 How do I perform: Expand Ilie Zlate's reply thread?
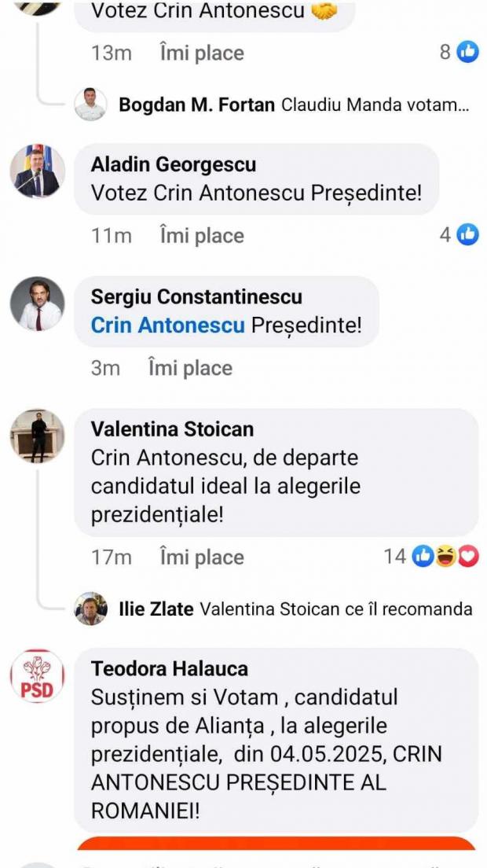pyautogui.click(x=336, y=609)
